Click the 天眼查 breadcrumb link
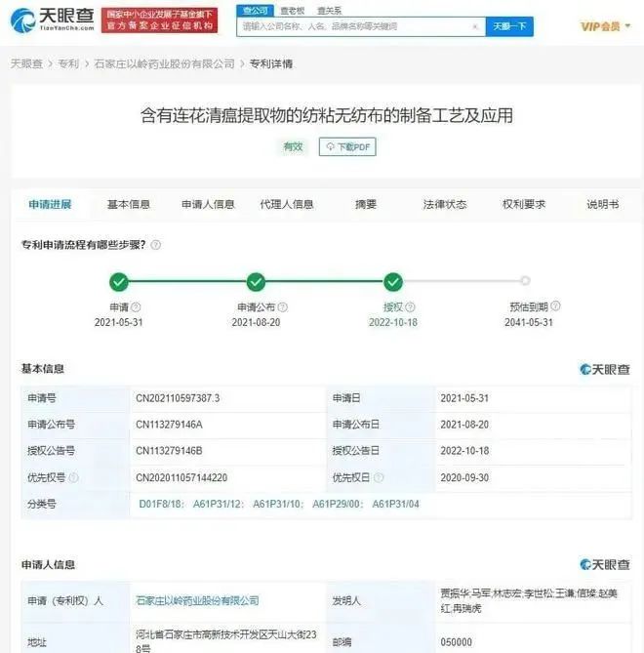The width and height of the screenshot is (644, 653). point(26,63)
